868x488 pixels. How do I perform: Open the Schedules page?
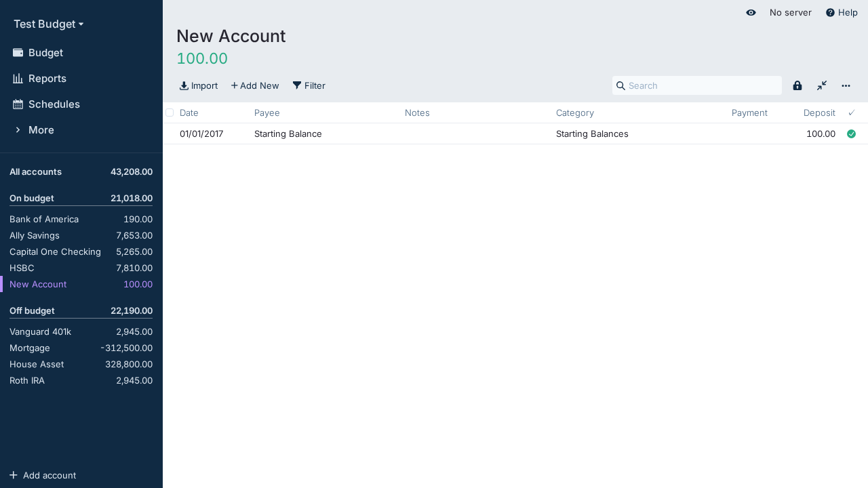[54, 104]
